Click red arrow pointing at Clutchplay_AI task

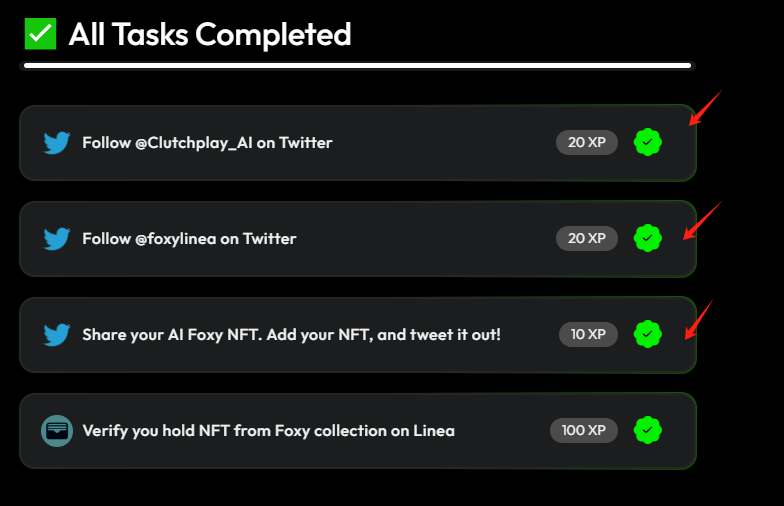[706, 108]
